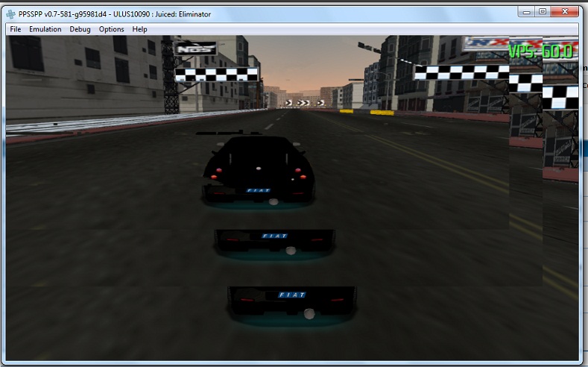
Task: Click the FIAT plate on the top car
Action: point(258,190)
